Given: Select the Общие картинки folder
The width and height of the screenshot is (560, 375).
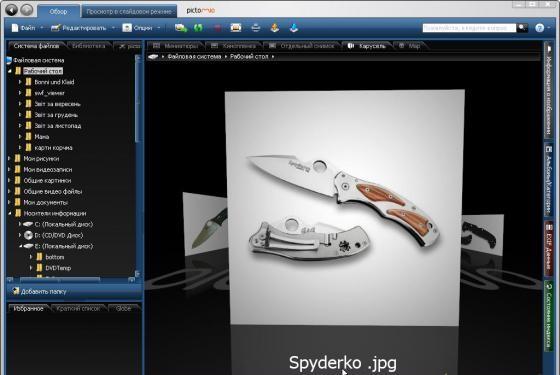Looking at the screenshot, I should tap(47, 180).
